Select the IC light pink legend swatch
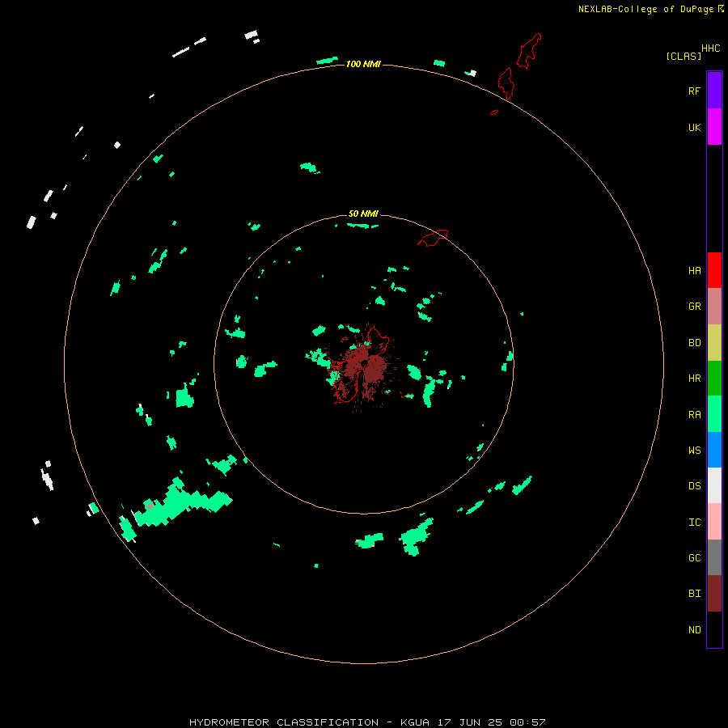Screen dimensions: 728x728 714,522
